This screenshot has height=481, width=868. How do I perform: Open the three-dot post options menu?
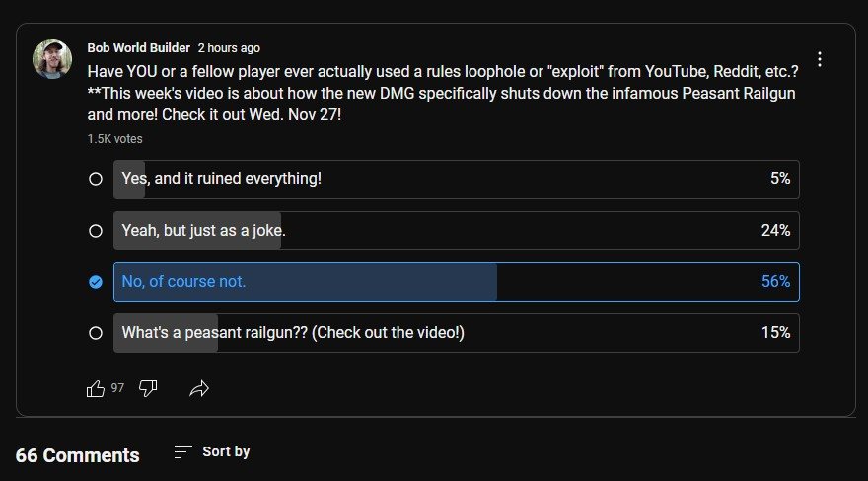[819, 59]
